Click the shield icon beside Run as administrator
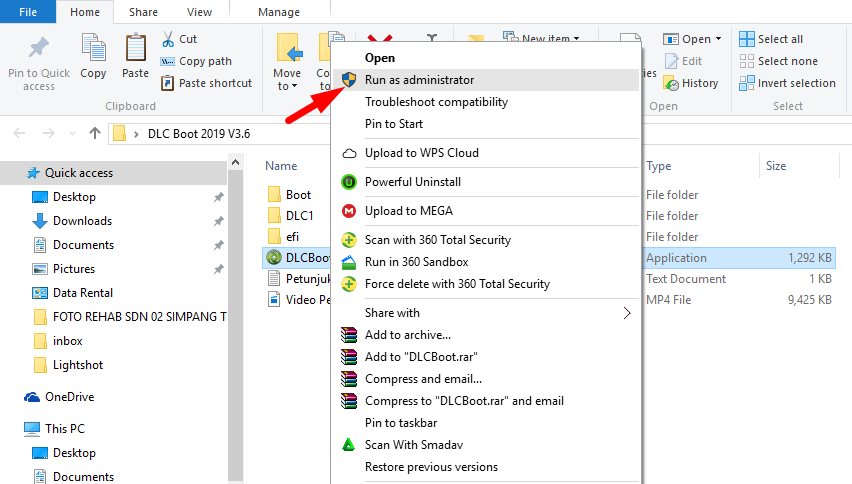The height and width of the screenshot is (484, 852). (x=349, y=80)
